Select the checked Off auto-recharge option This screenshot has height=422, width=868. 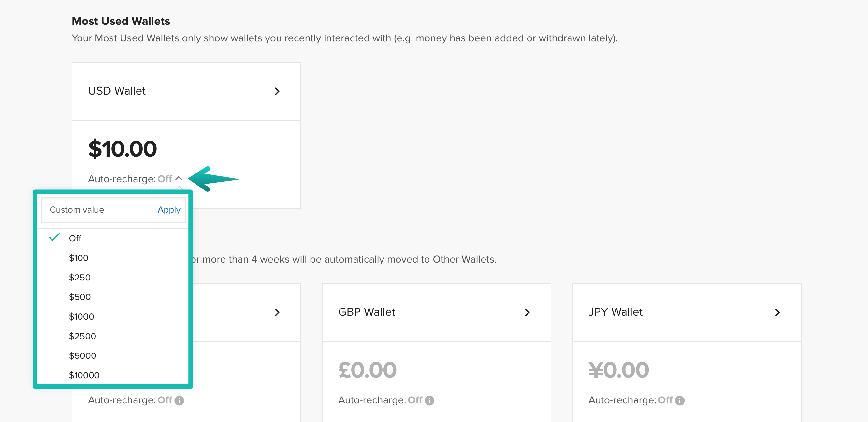click(75, 238)
